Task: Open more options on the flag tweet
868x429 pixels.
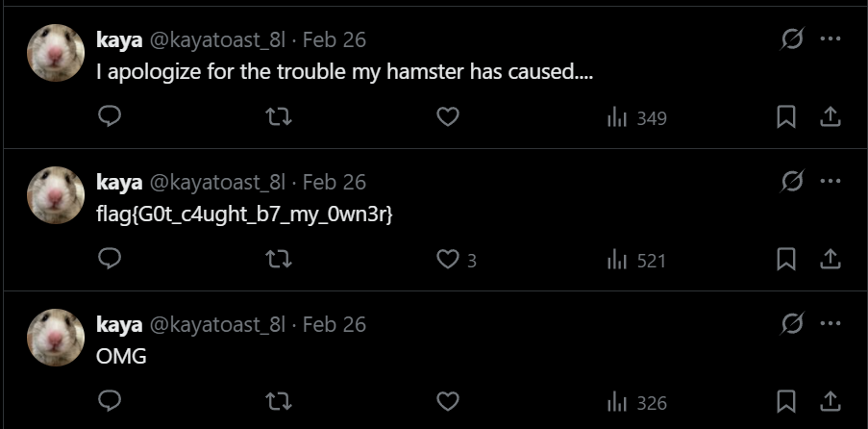Action: pos(830,182)
